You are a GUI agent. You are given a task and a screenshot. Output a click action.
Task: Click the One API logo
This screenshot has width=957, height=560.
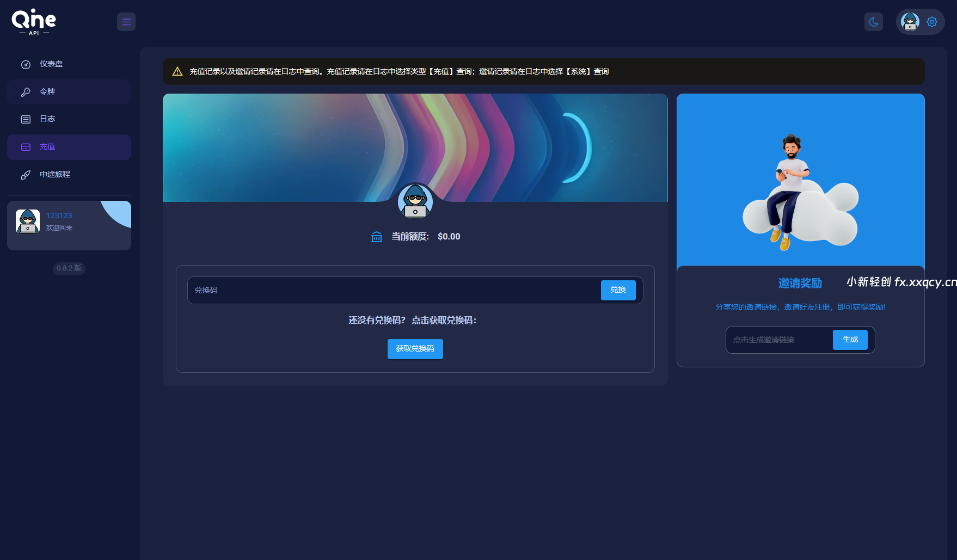(34, 22)
